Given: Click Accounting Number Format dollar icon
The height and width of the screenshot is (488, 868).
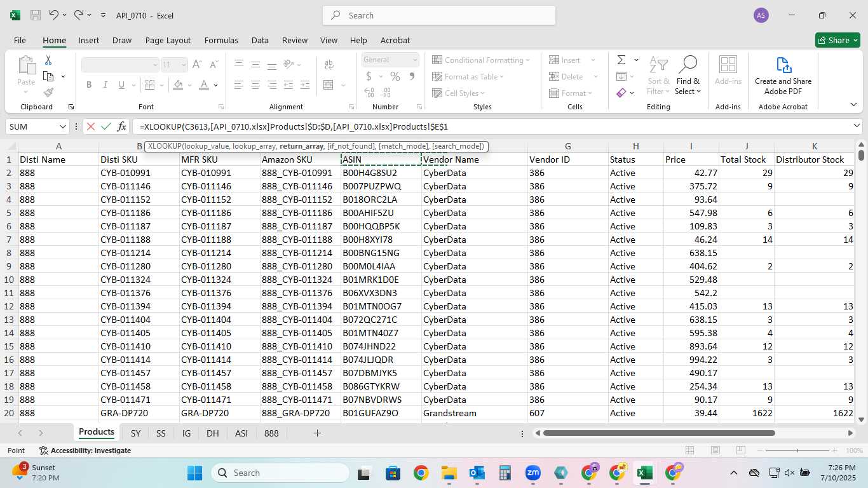Looking at the screenshot, I should click(369, 76).
